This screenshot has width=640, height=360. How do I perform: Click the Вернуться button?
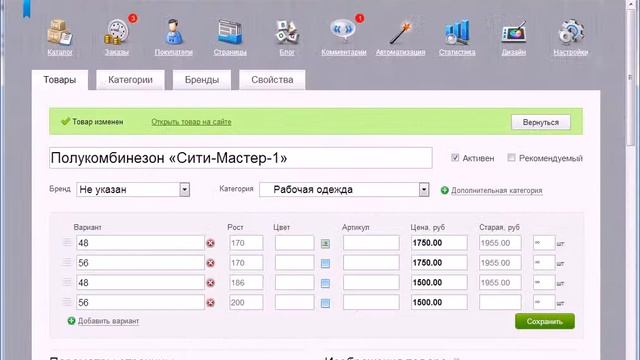pos(541,122)
